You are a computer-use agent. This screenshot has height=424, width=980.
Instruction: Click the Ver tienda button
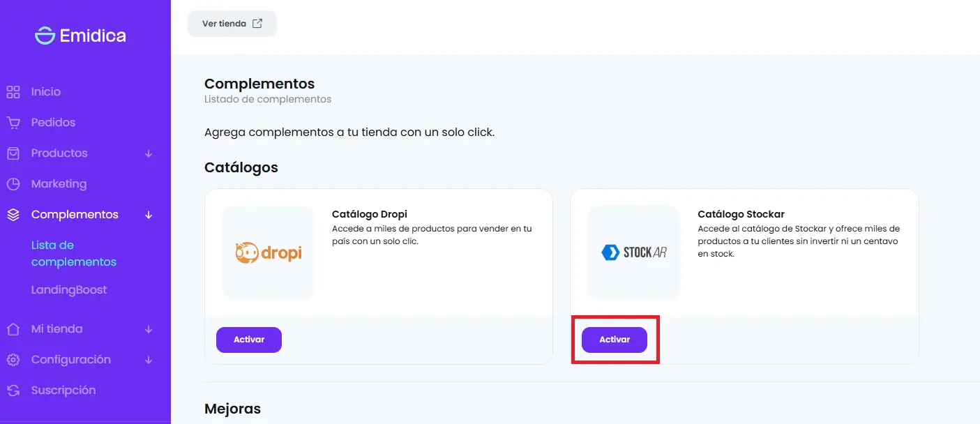232,24
